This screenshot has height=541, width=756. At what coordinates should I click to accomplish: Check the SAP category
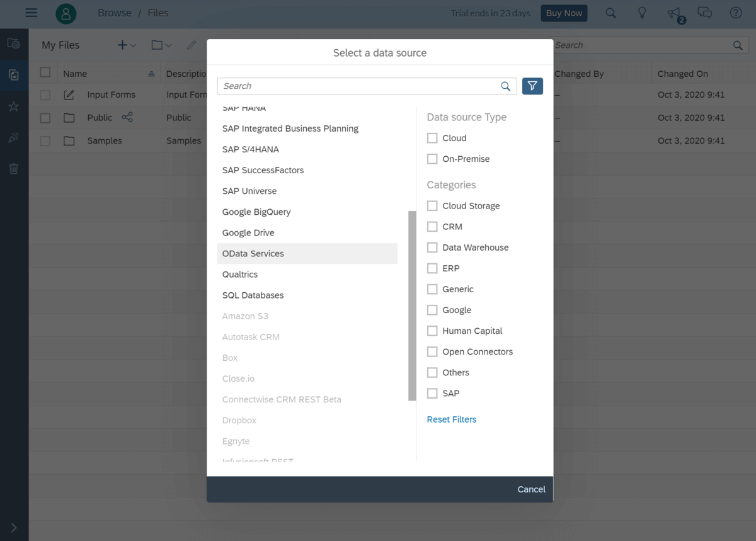tap(432, 392)
